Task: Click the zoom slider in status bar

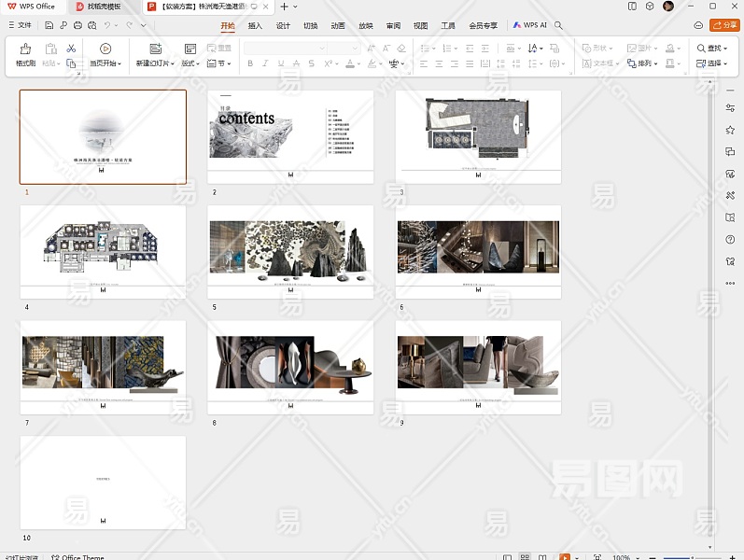Action: pyautogui.click(x=691, y=557)
